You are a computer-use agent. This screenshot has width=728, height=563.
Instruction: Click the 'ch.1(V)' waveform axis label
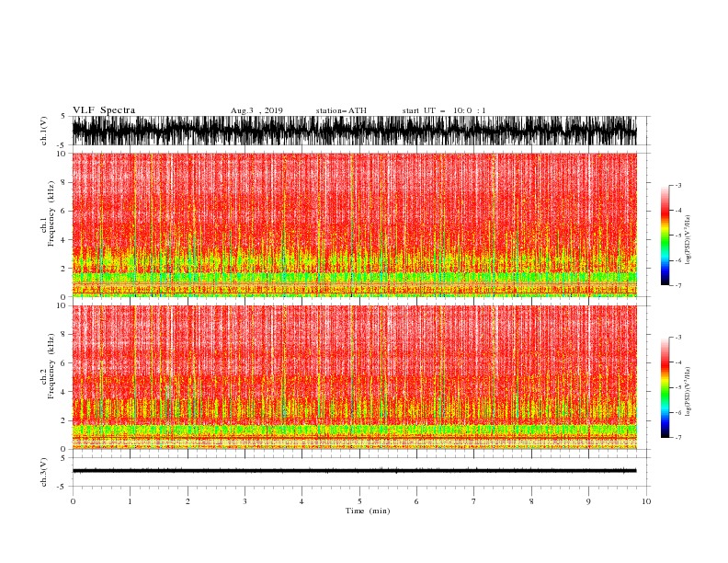pyautogui.click(x=44, y=131)
